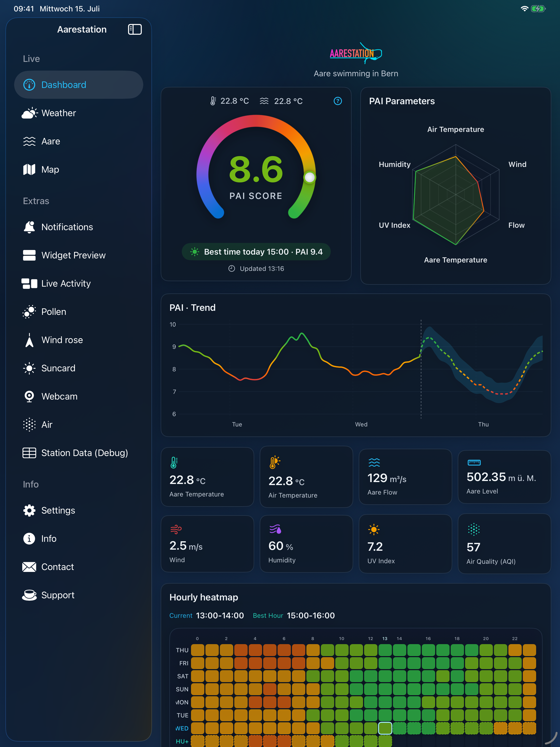This screenshot has width=560, height=747.
Task: Click the Settings gear icon
Action: click(29, 510)
